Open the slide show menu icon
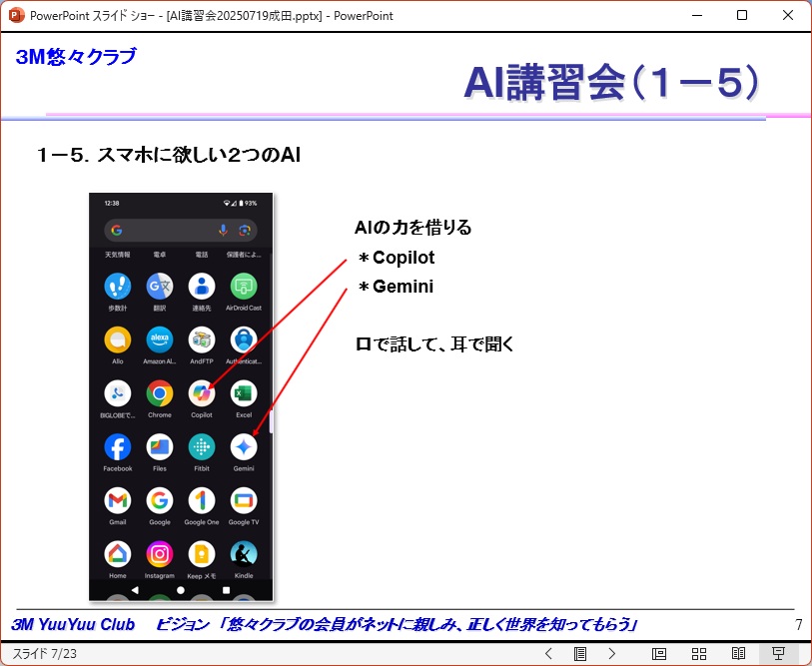This screenshot has width=812, height=666. click(580, 654)
